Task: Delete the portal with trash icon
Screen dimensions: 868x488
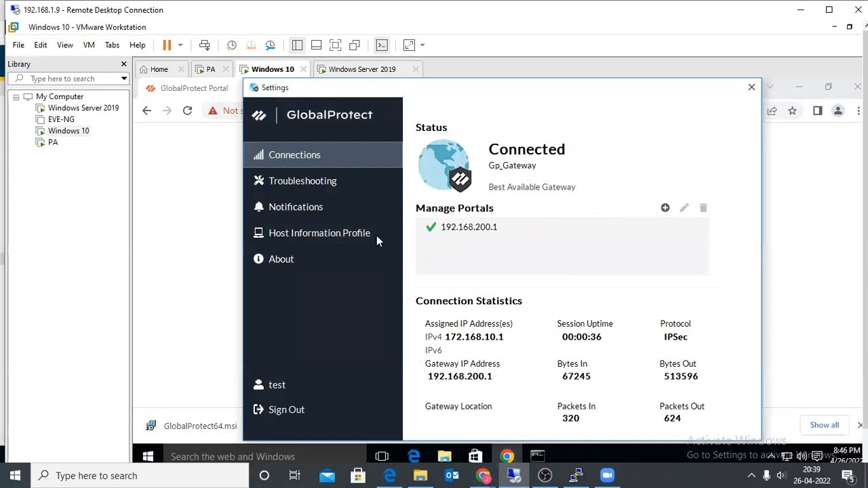Action: pos(703,208)
